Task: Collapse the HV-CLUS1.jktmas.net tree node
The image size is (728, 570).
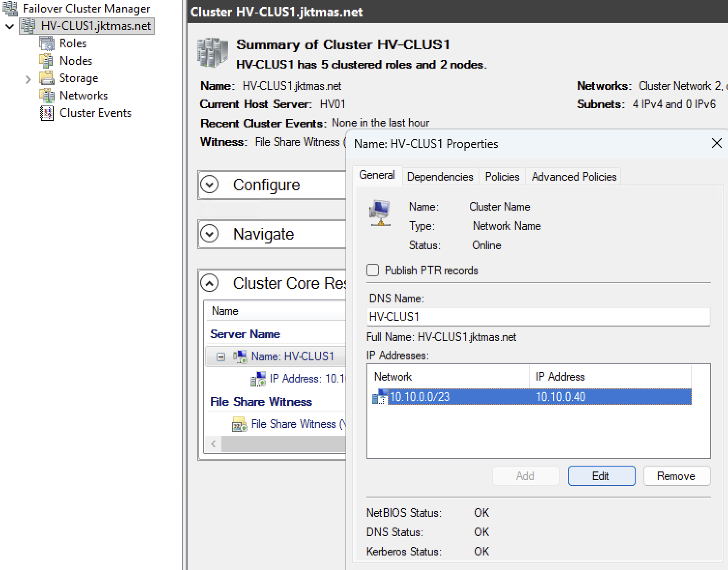Action: (x=10, y=27)
